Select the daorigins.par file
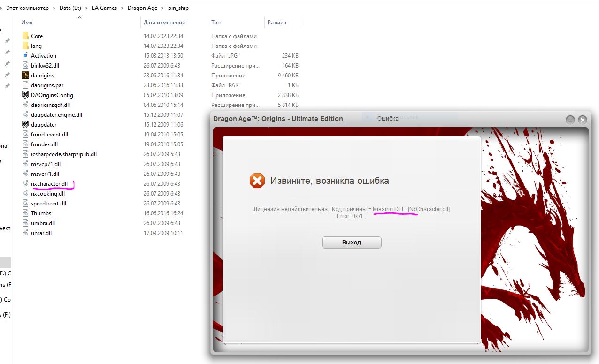Screen dimensions: 599x364 (47, 85)
